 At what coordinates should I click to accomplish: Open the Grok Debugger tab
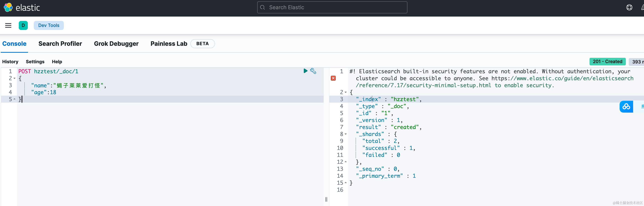116,44
